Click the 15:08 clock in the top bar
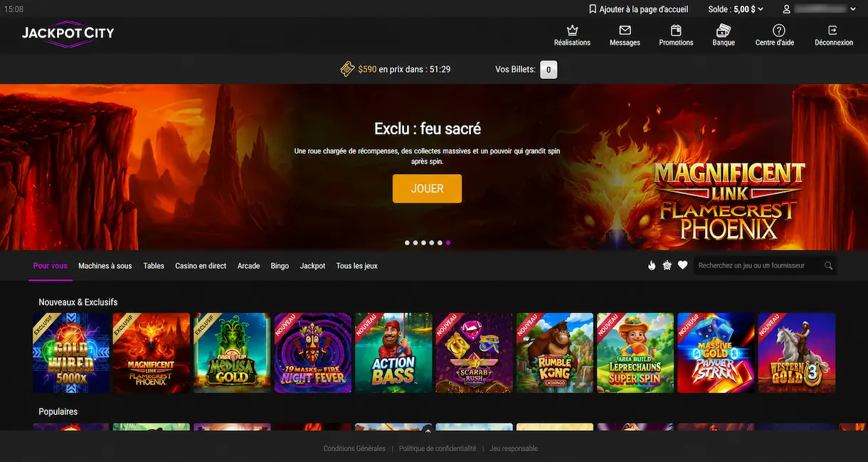The height and width of the screenshot is (462, 868). [x=14, y=9]
